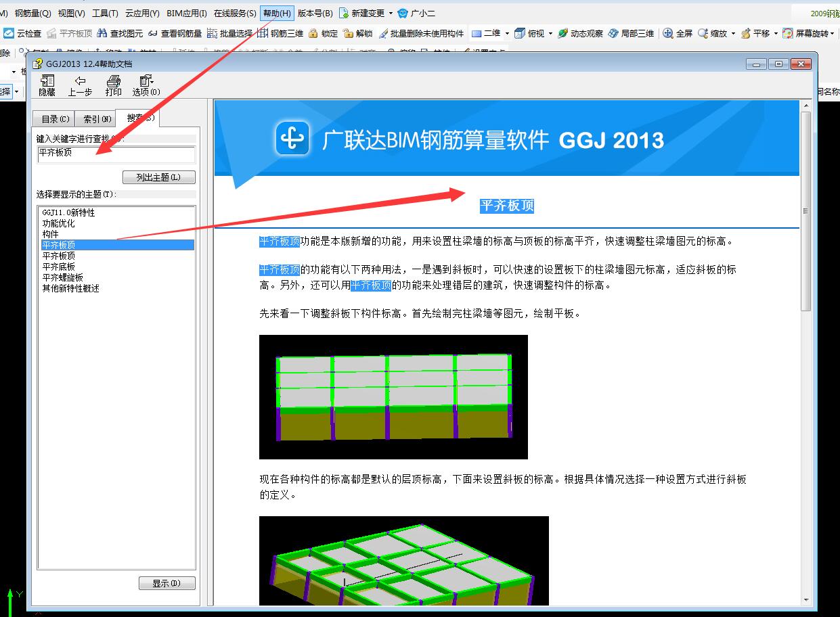Click the help content vertical scrollbar thumb

click(805, 211)
